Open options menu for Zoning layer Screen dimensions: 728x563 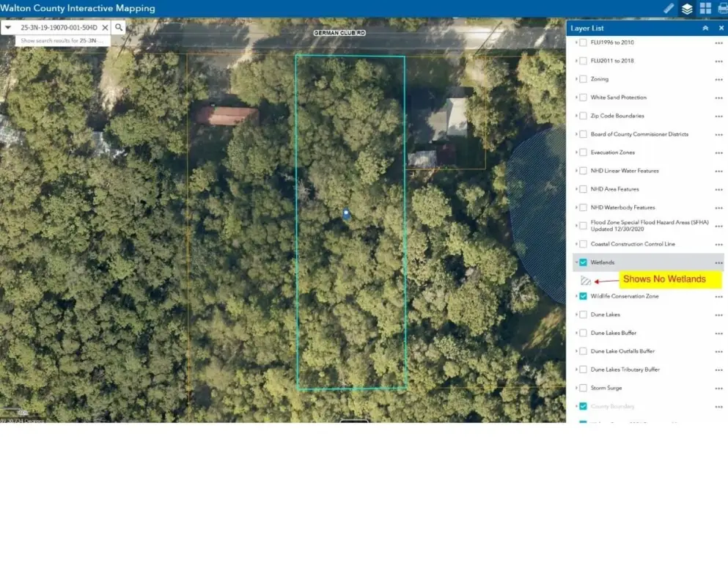(718, 79)
